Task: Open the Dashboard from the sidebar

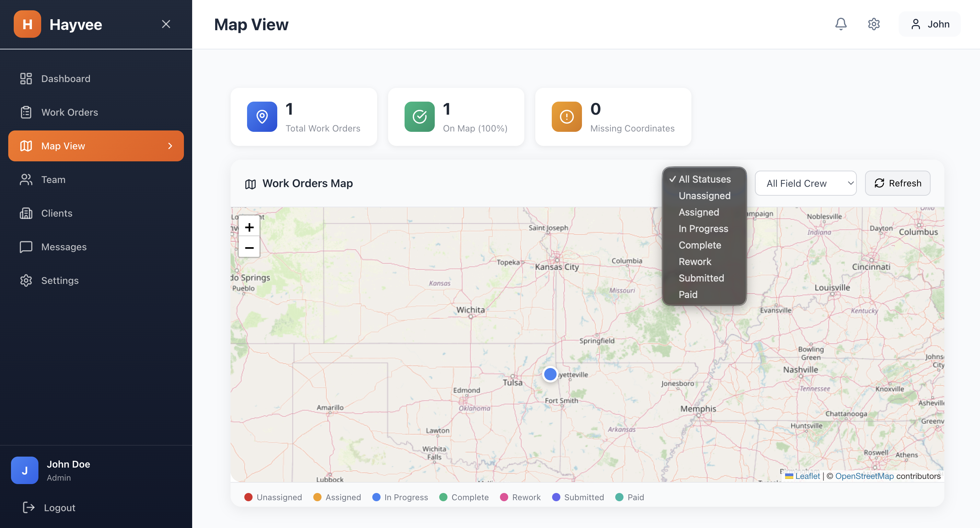Action: click(66, 78)
